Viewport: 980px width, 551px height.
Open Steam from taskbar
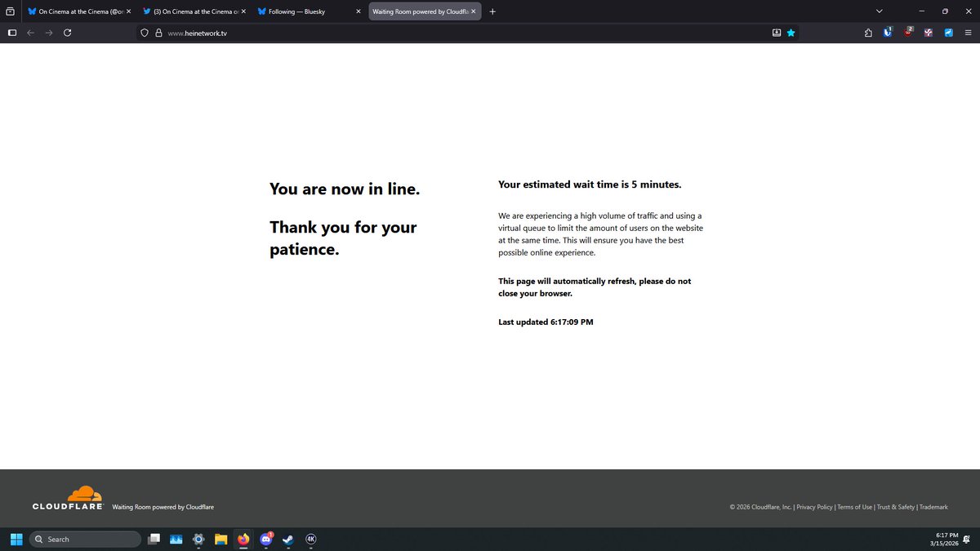[287, 539]
